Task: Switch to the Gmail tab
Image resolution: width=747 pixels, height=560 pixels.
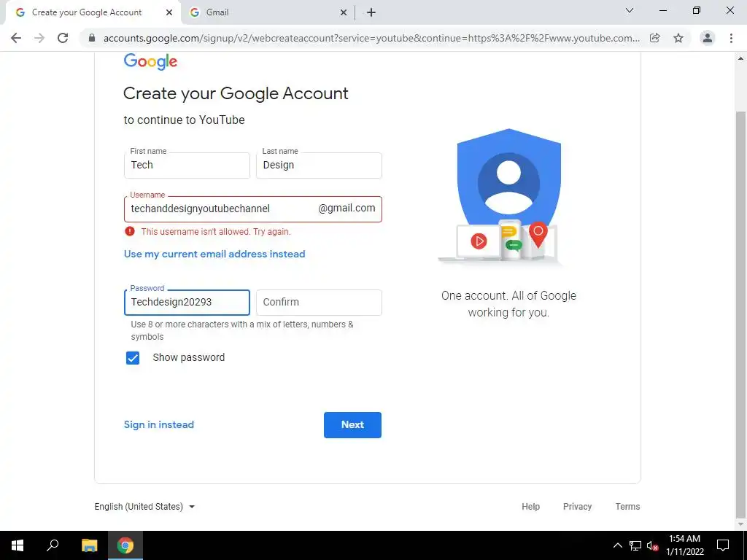Action: (x=268, y=12)
